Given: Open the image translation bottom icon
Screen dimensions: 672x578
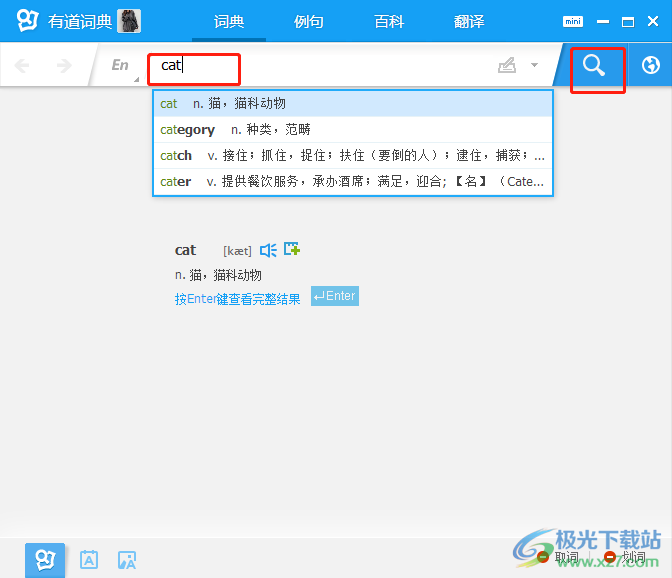Looking at the screenshot, I should pyautogui.click(x=127, y=560).
